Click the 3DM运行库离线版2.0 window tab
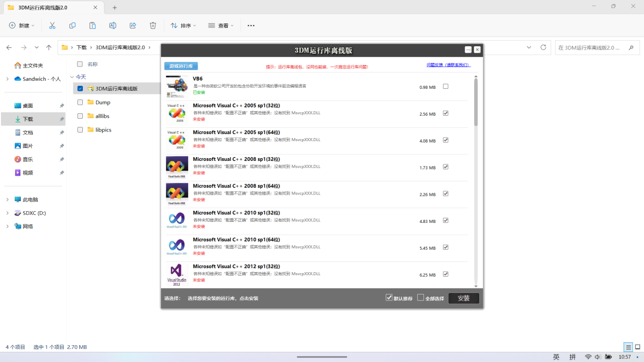The height and width of the screenshot is (362, 644). point(52,8)
